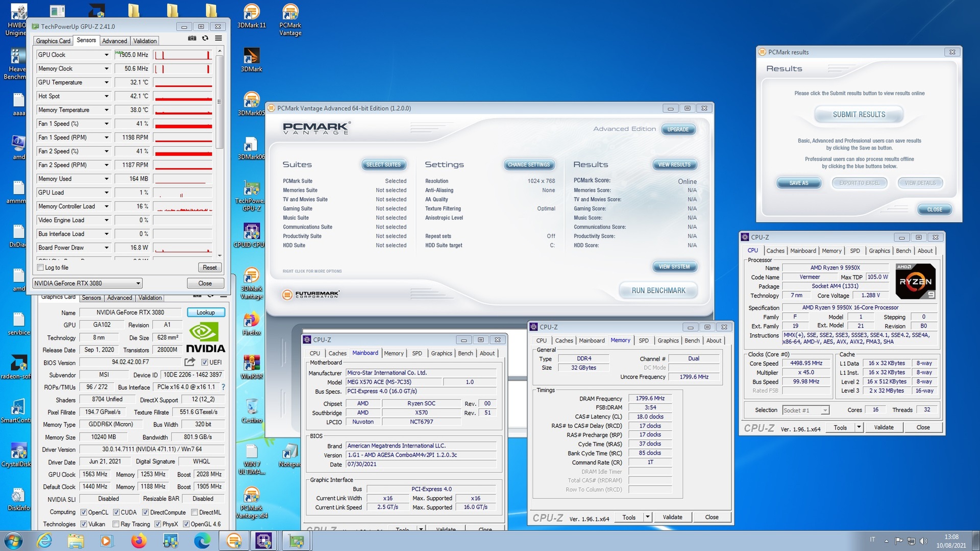Open the 3DMark06 desktop icon
980x551 pixels.
coord(251,148)
